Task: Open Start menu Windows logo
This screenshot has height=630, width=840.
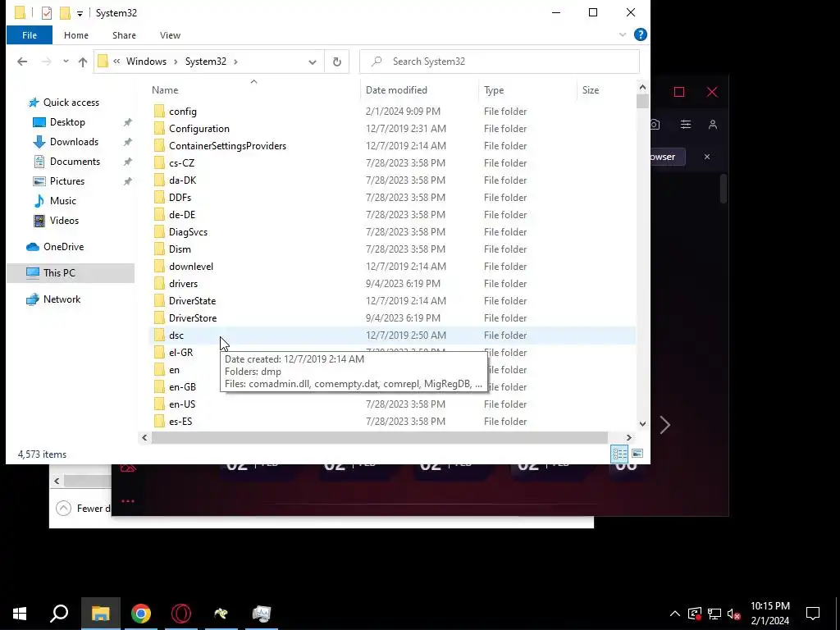Action: [x=20, y=614]
